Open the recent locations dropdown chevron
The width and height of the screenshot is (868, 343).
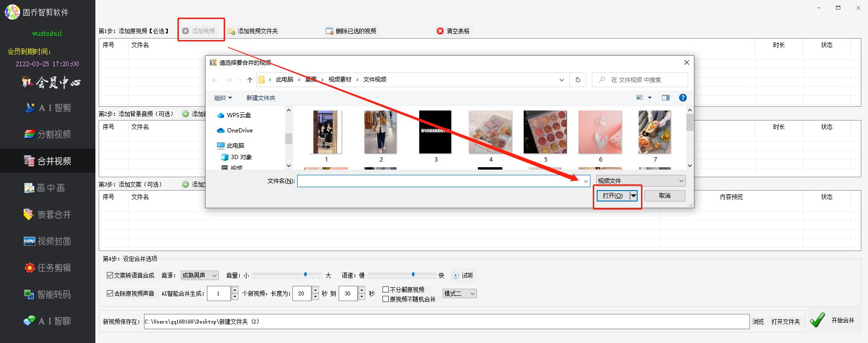[240, 80]
